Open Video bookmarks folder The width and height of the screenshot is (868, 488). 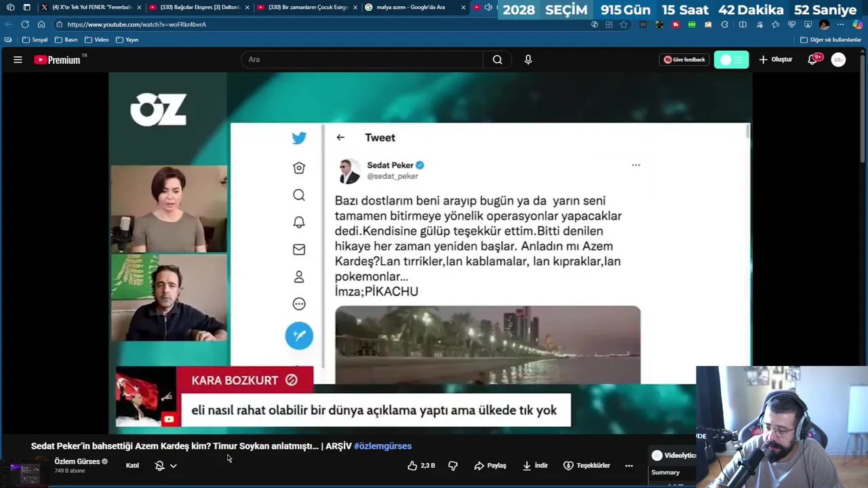[x=96, y=40]
